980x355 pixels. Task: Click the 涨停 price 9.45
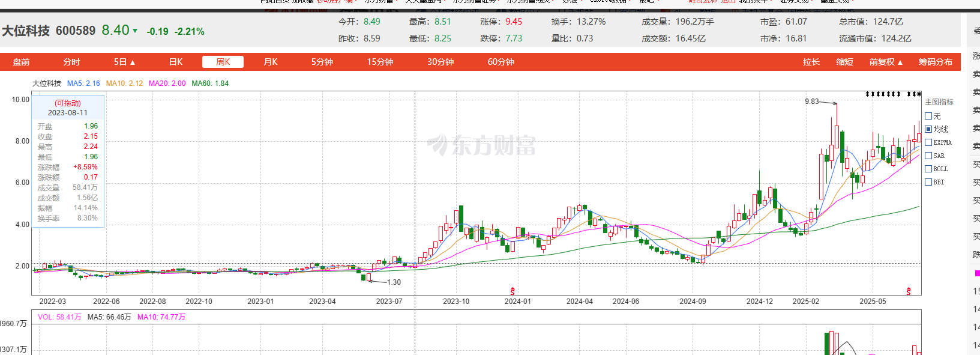pos(514,22)
